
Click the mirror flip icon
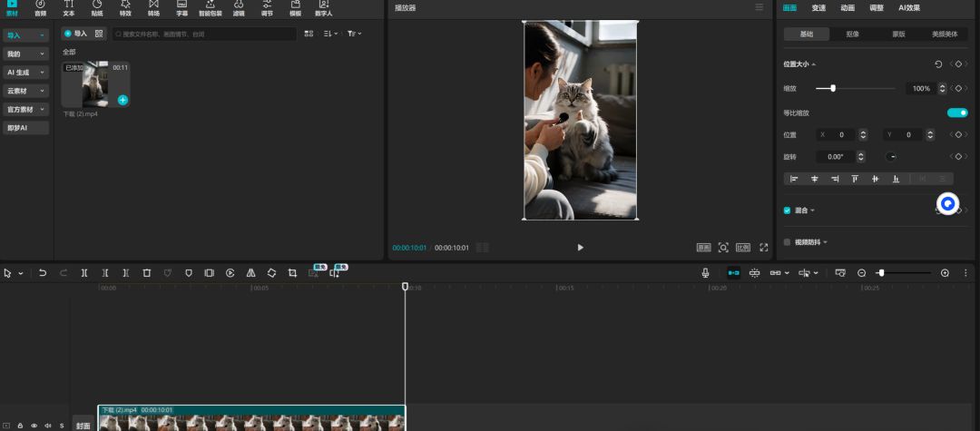click(250, 273)
